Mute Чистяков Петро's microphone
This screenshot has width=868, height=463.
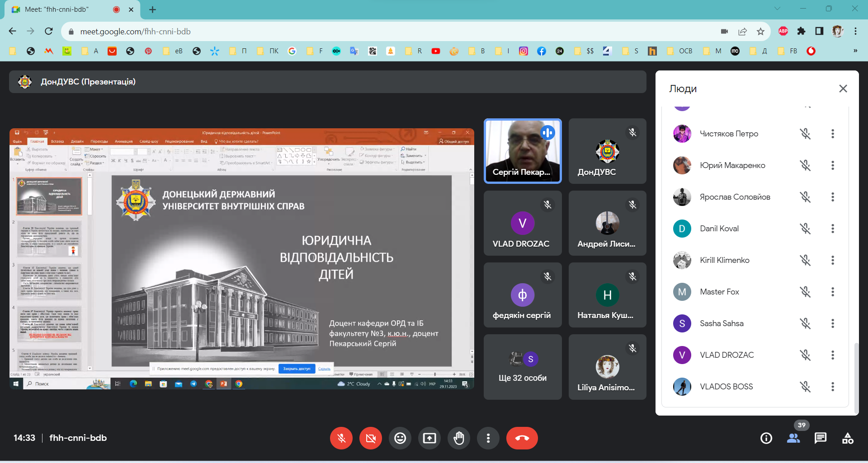(805, 134)
